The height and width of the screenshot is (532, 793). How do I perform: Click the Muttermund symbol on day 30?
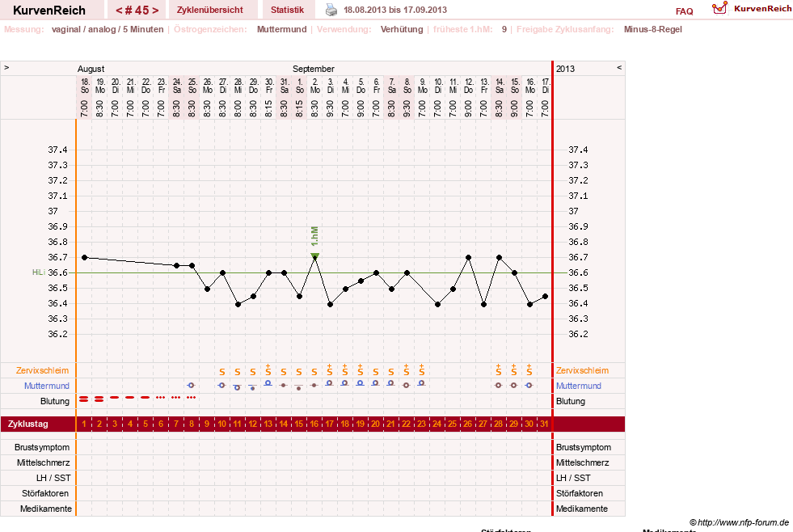[529, 386]
